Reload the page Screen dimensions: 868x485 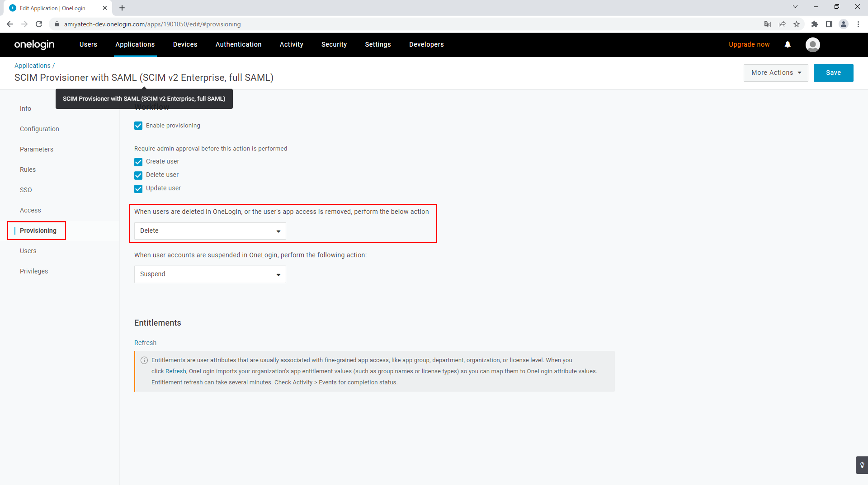click(39, 24)
